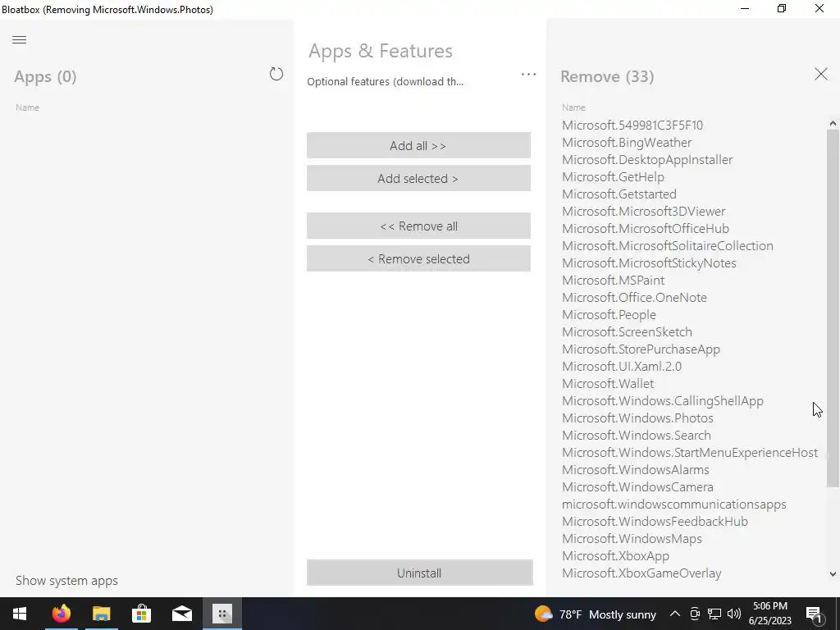This screenshot has height=630, width=840.
Task: Select Microsoft.ScreenSketch entry
Action: (x=627, y=331)
